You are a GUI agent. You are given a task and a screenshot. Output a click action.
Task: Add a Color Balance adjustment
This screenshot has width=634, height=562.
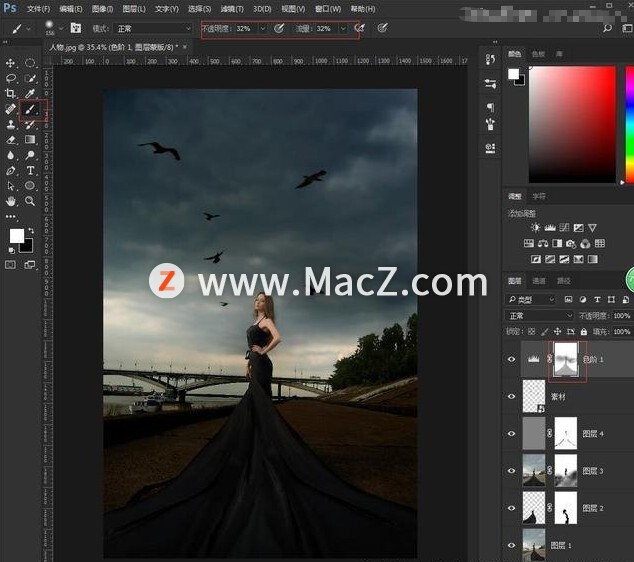coord(543,243)
